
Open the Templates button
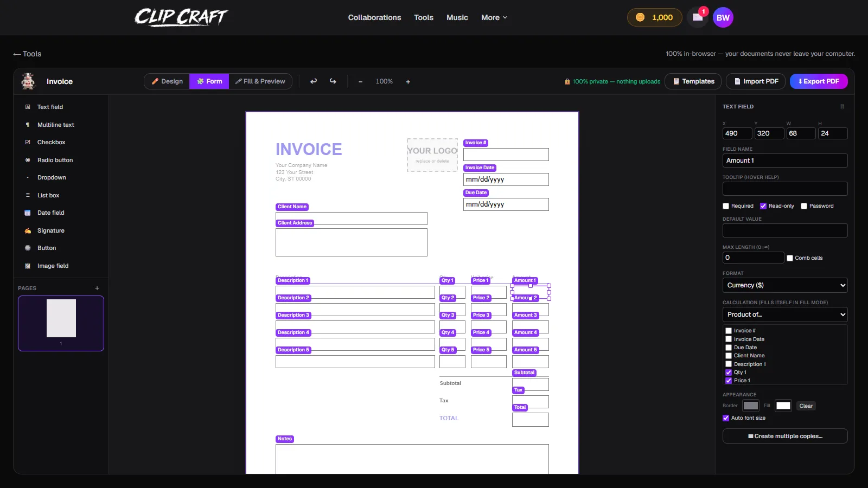click(693, 81)
